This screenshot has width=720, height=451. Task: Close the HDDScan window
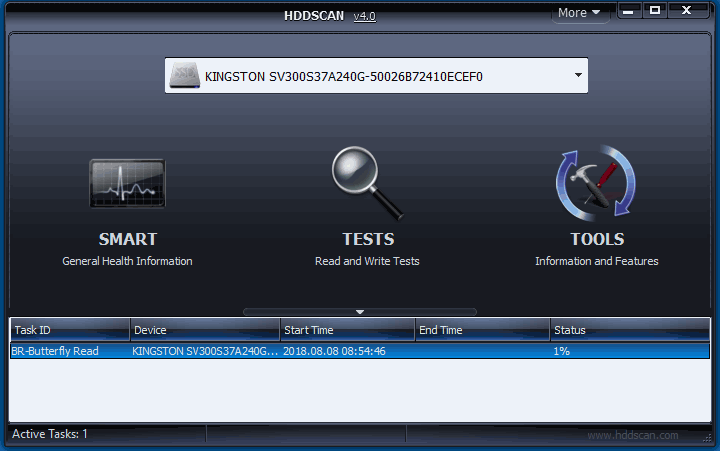pos(687,11)
